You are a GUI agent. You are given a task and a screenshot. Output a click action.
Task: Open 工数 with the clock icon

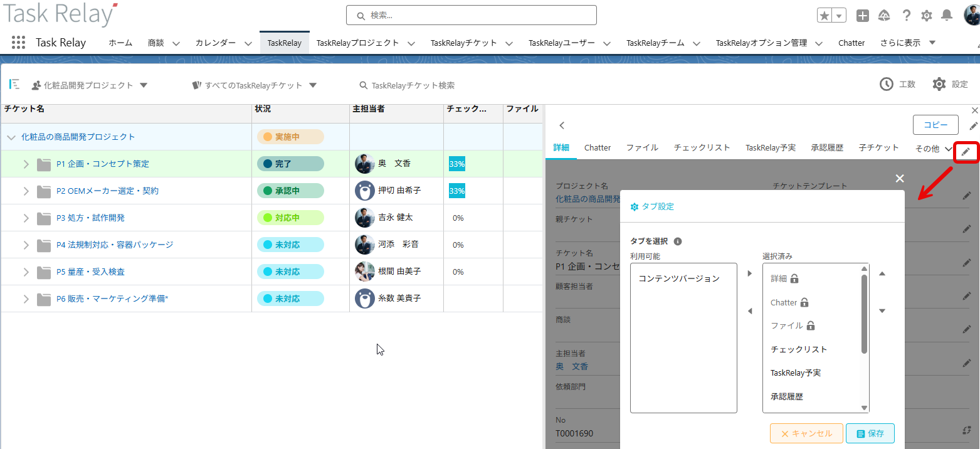tap(897, 84)
